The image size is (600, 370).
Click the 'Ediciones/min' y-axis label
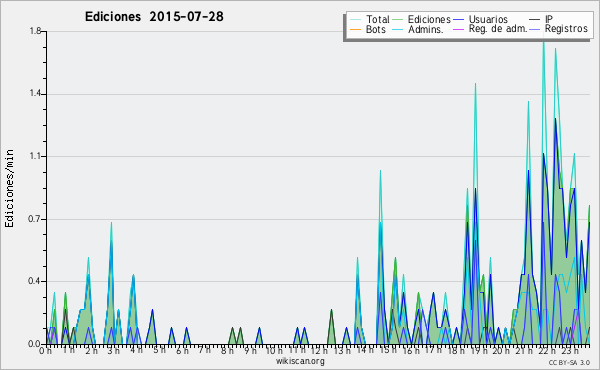point(9,188)
